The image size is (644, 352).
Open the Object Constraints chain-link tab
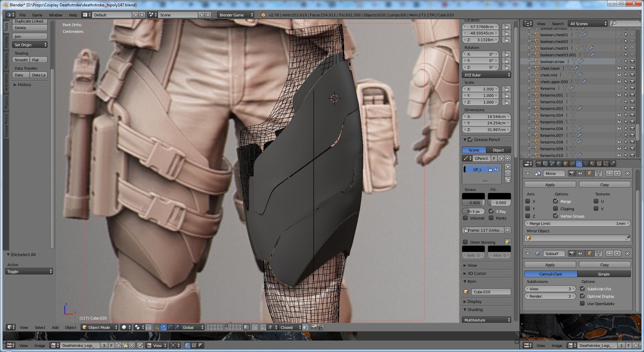tap(572, 164)
